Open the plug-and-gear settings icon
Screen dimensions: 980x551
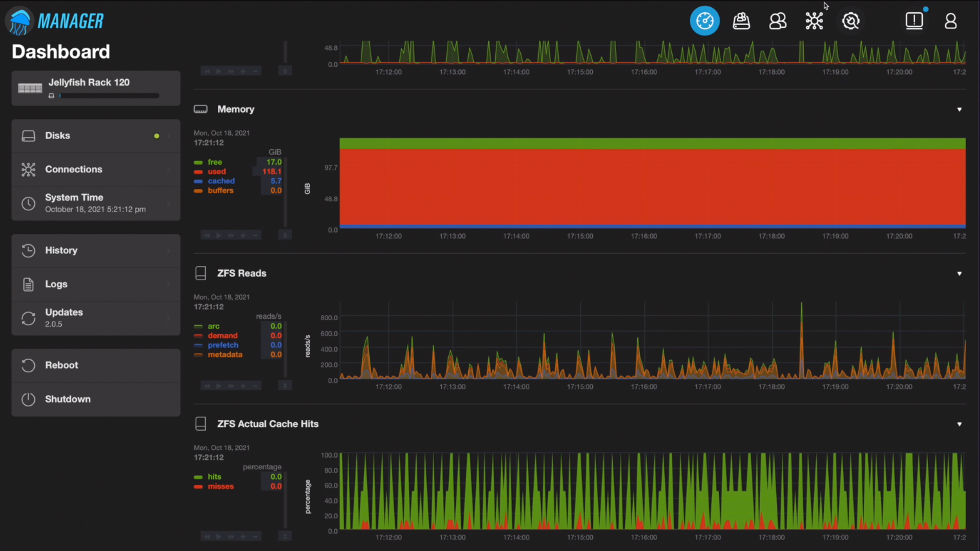851,21
